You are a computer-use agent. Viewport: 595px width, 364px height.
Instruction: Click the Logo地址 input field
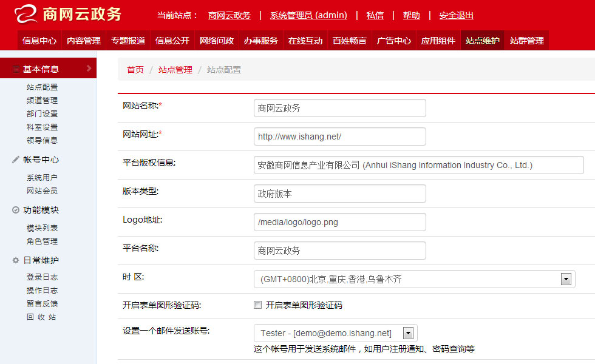coord(339,222)
